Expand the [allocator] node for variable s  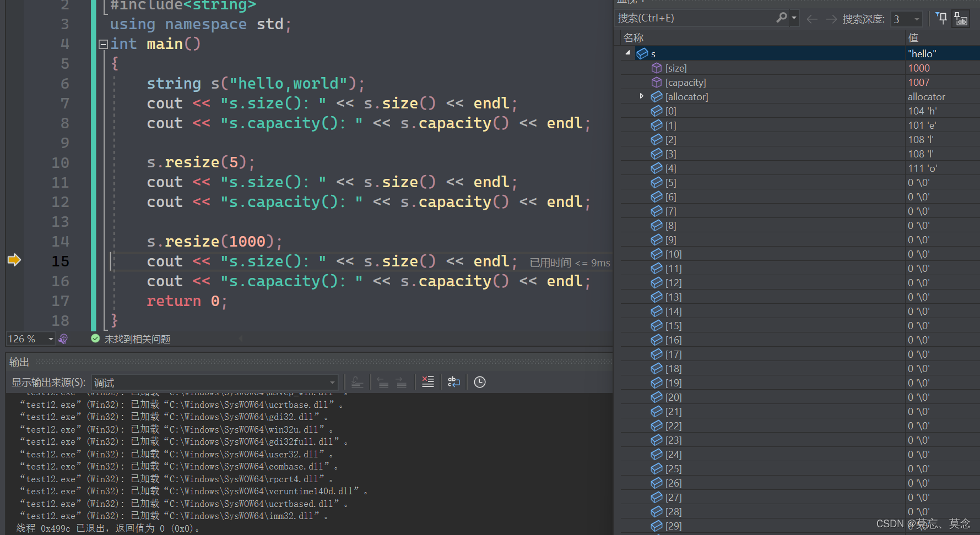click(642, 96)
